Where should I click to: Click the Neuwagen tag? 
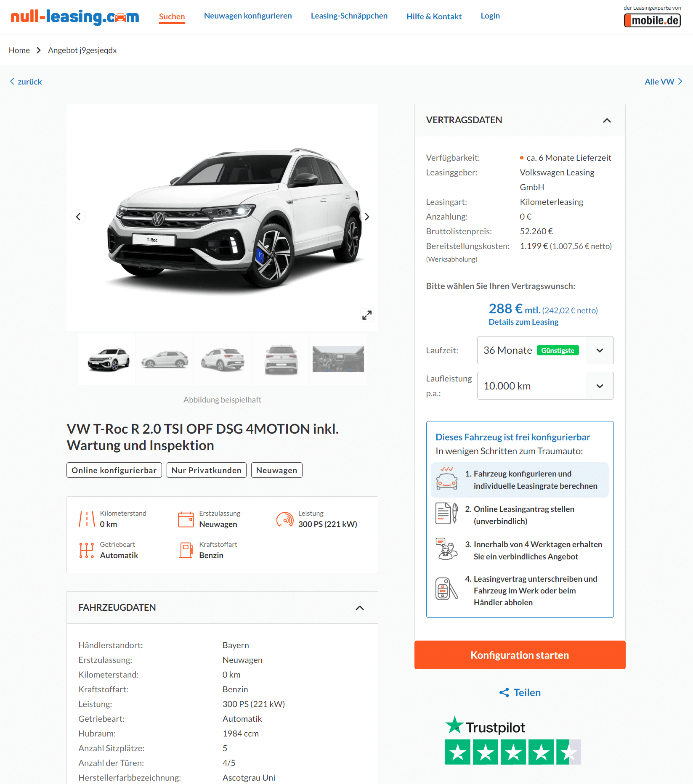coord(277,470)
